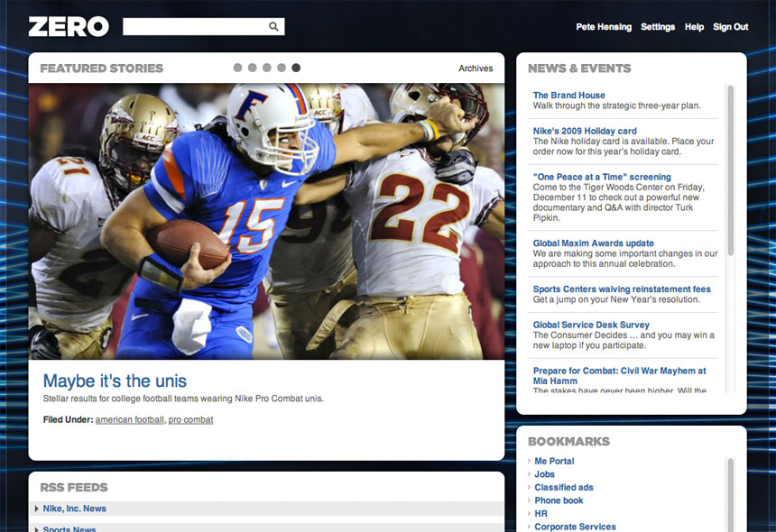Click the ZERO logo
This screenshot has width=776, height=532.
click(69, 27)
